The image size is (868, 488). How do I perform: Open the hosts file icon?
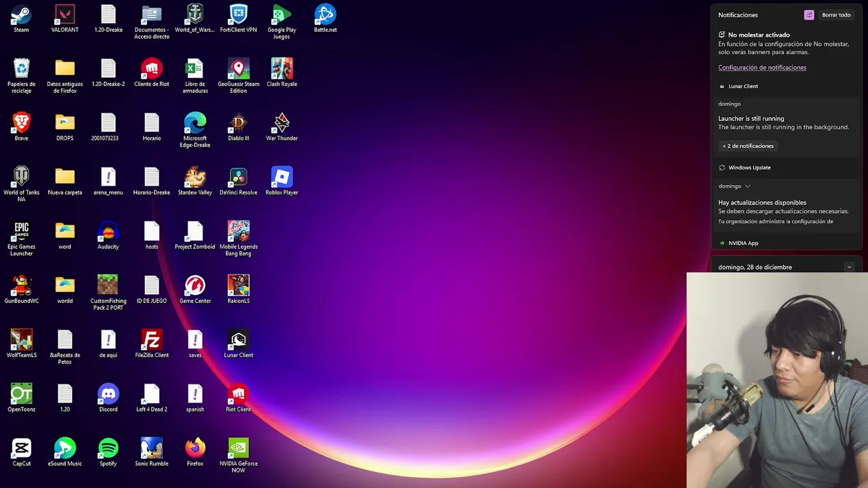[x=151, y=236]
